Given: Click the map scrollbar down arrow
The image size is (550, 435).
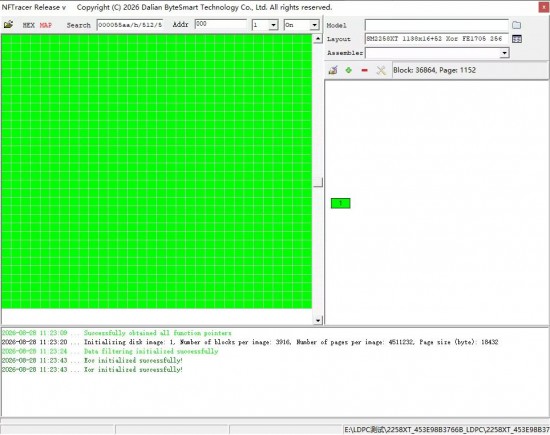Looking at the screenshot, I should pyautogui.click(x=318, y=320).
